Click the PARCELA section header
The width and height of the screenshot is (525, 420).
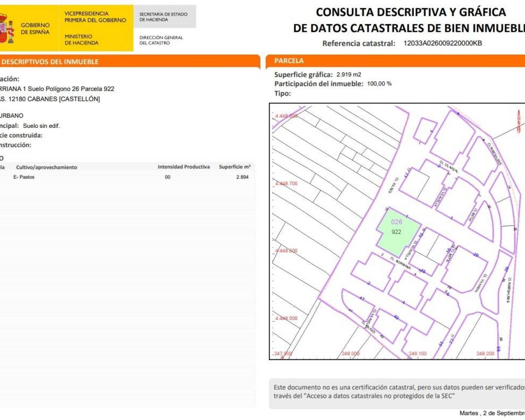(289, 61)
